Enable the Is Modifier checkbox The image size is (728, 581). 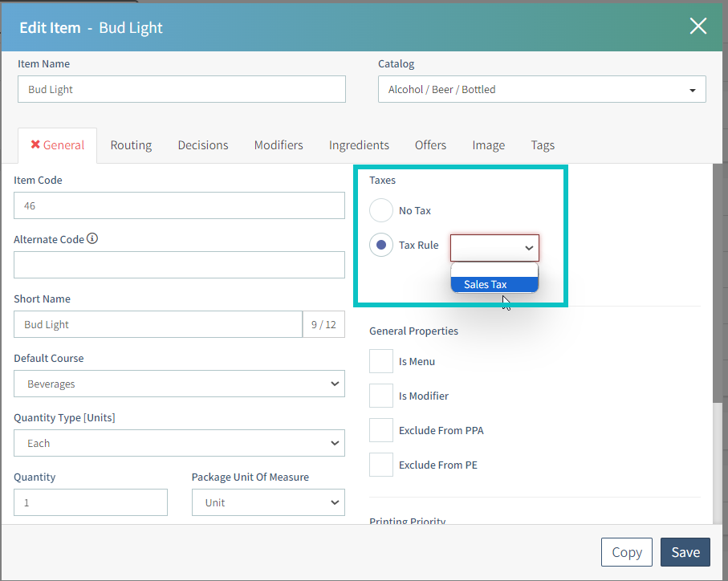click(381, 396)
